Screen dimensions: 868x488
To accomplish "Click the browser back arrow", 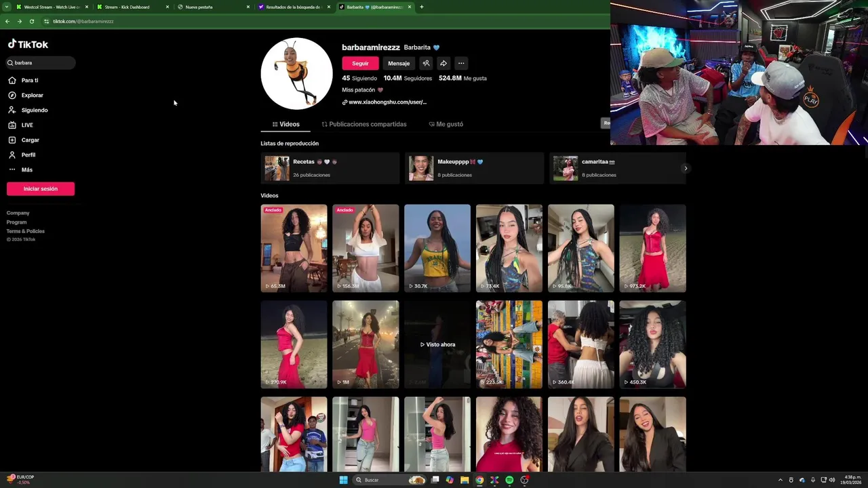I will point(7,22).
